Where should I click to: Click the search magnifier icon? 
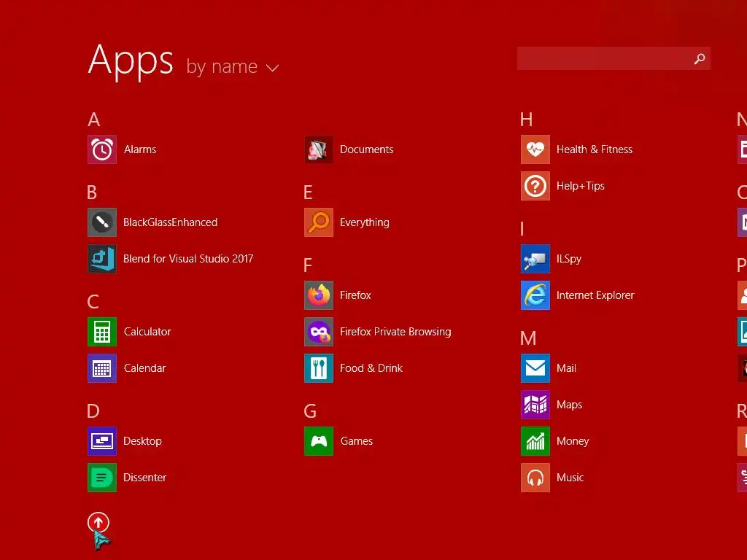point(700,58)
